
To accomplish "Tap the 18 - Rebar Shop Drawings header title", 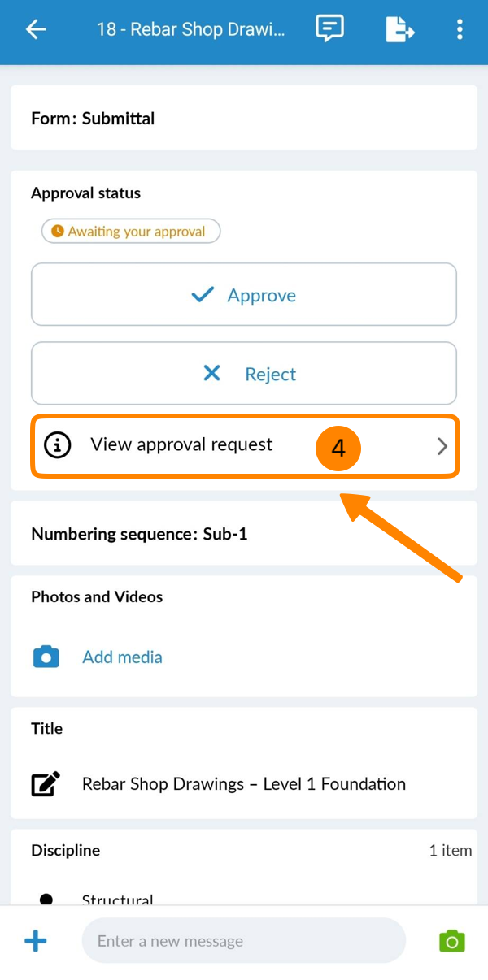I will 191,30.
